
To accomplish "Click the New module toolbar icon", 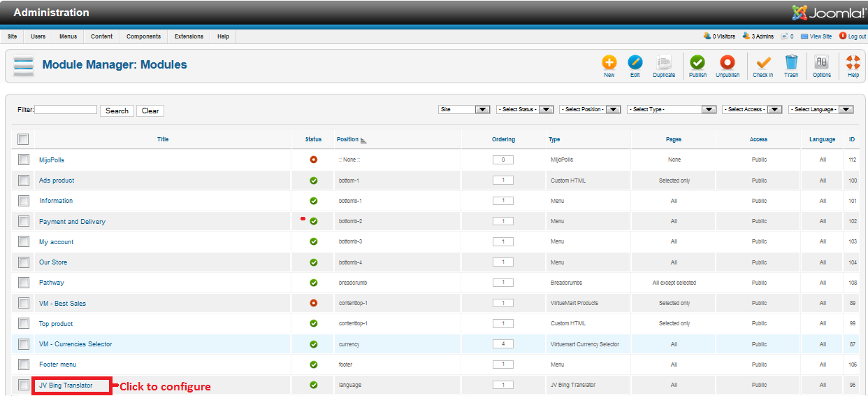I will (x=609, y=63).
